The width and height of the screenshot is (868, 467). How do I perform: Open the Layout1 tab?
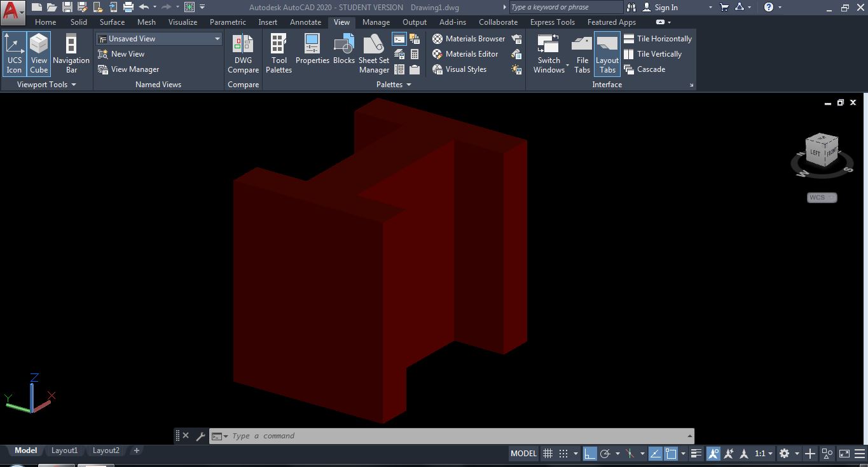(x=64, y=450)
